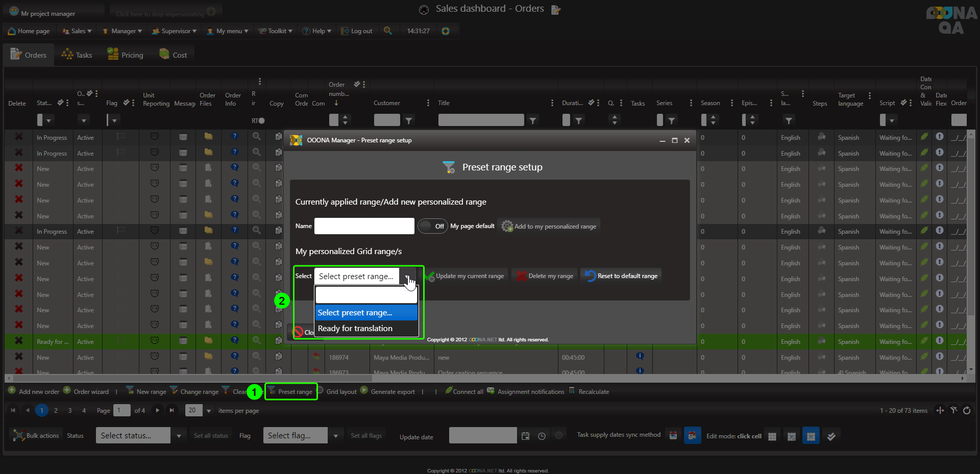Expand the items per page dropdown
Viewport: 980px width, 474px height.
209,411
